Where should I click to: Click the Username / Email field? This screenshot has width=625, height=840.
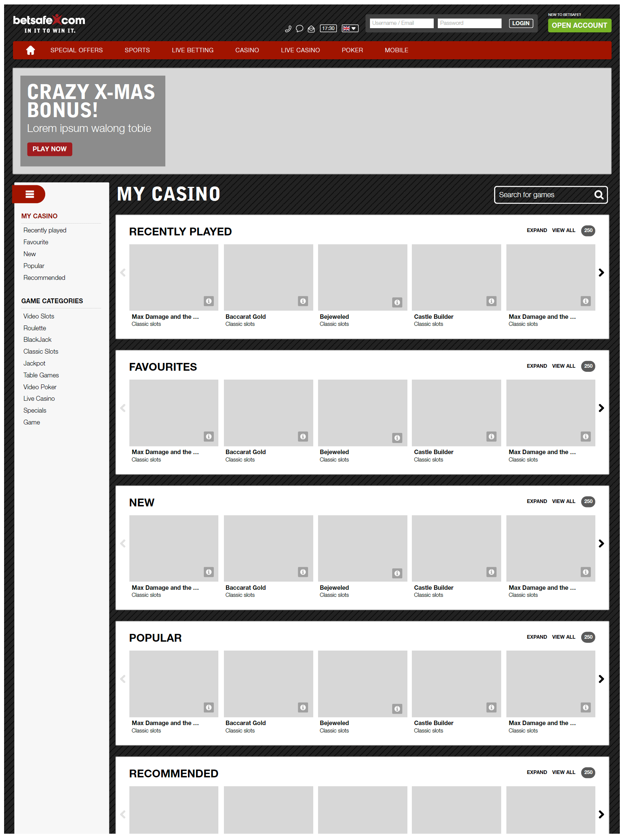(x=401, y=23)
